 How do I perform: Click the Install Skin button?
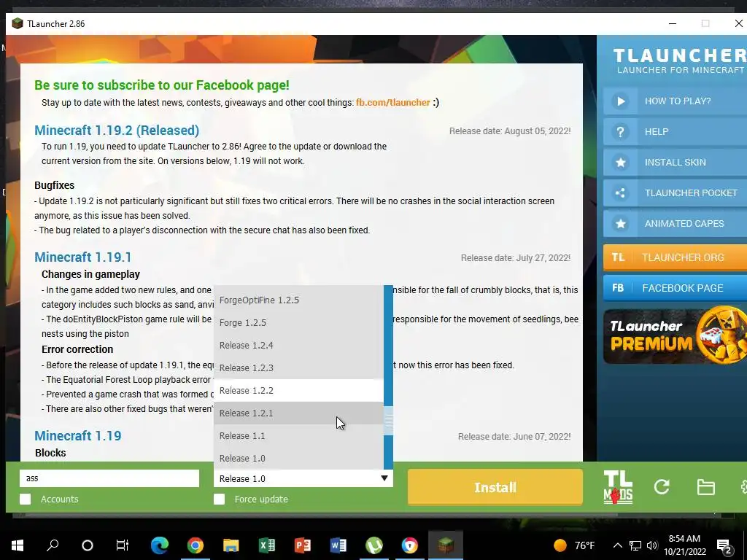click(675, 163)
